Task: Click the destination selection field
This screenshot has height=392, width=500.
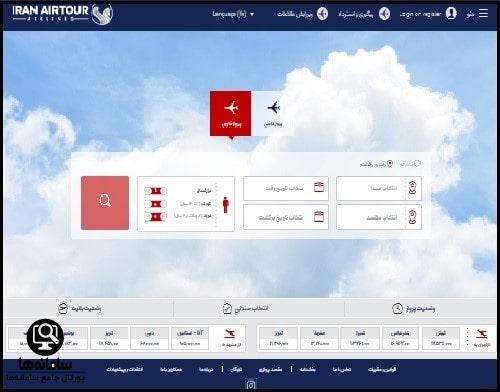Action: (379, 217)
